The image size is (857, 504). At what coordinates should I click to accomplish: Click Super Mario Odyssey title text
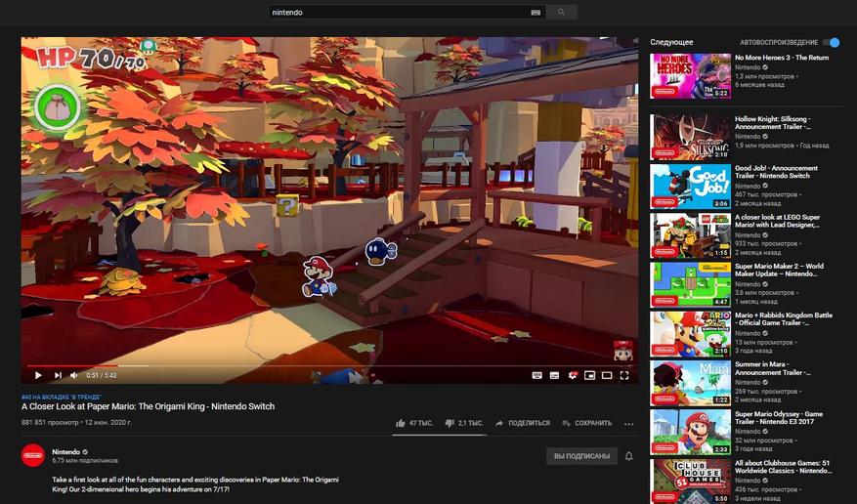click(x=779, y=418)
